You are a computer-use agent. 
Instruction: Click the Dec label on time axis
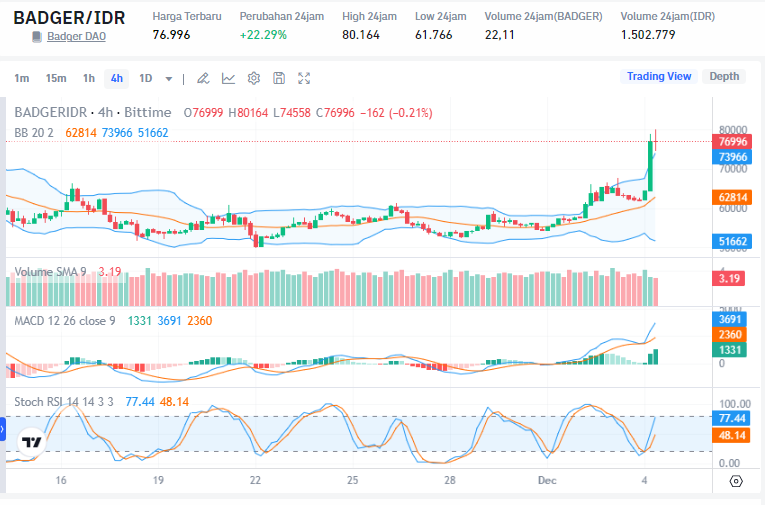click(x=547, y=481)
